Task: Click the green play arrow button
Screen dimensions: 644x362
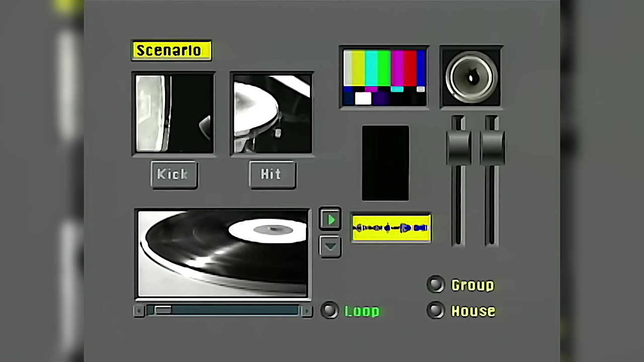Action: [330, 220]
